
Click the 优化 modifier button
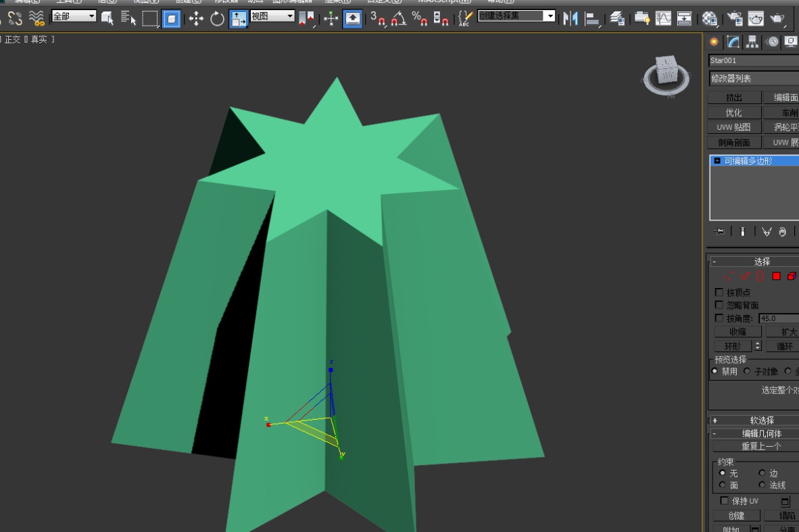coord(734,112)
